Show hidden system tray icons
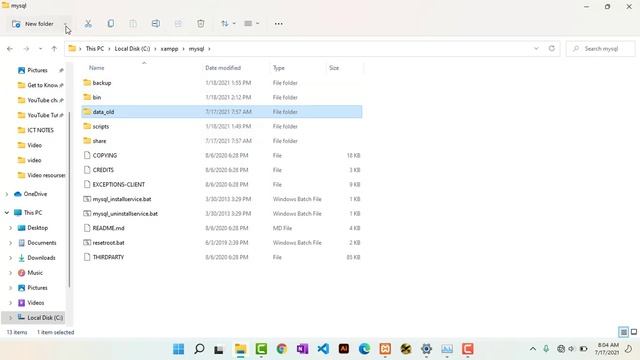Screen dimensions: 640x360 (533, 349)
